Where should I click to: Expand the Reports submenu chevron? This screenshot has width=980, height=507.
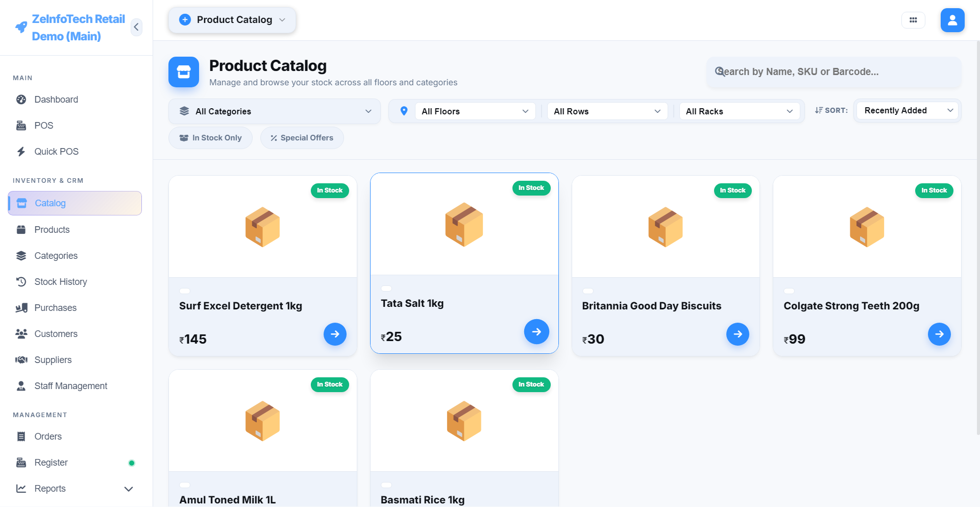tap(129, 489)
